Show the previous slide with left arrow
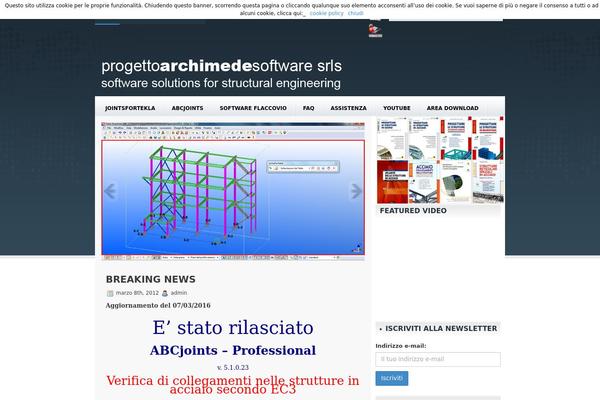The image size is (600, 400). click(110, 191)
